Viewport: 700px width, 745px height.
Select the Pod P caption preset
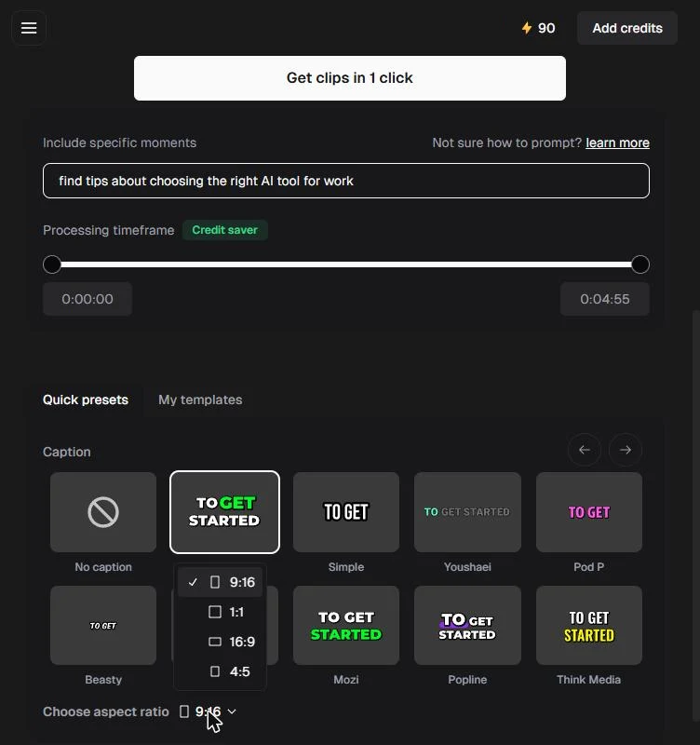point(589,512)
